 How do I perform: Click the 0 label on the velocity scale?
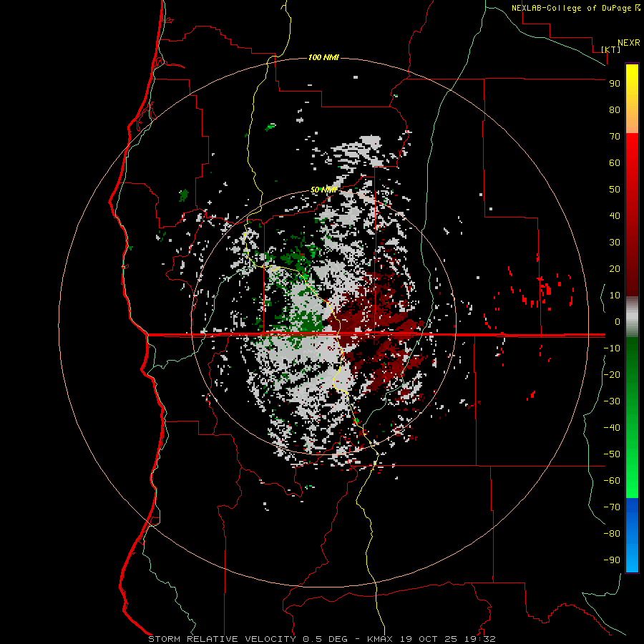pos(618,321)
